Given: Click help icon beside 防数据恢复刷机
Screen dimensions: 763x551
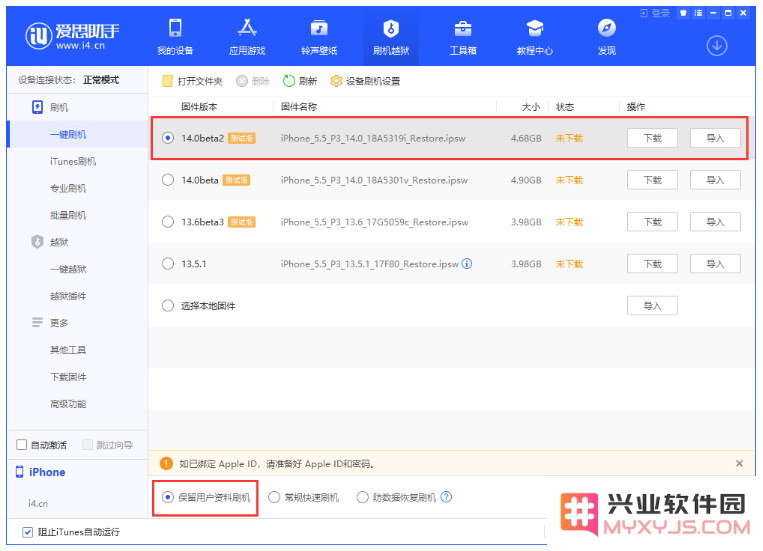Looking at the screenshot, I should tap(446, 497).
